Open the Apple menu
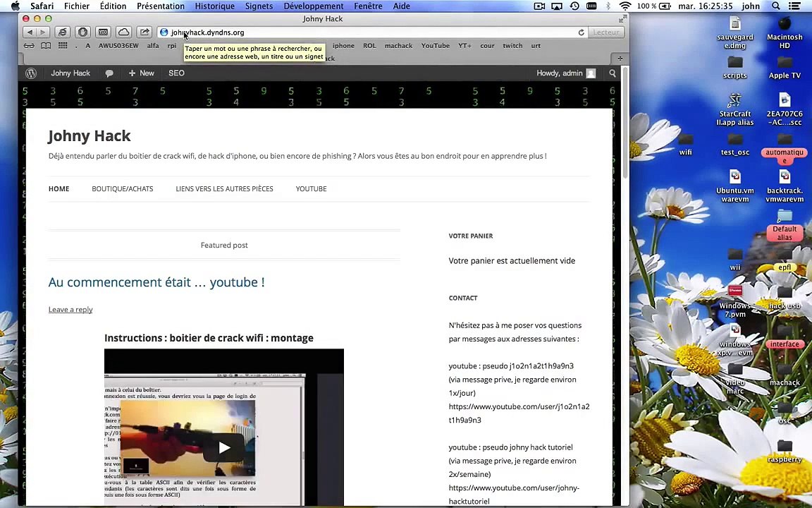The width and height of the screenshot is (812, 508). coord(15,6)
